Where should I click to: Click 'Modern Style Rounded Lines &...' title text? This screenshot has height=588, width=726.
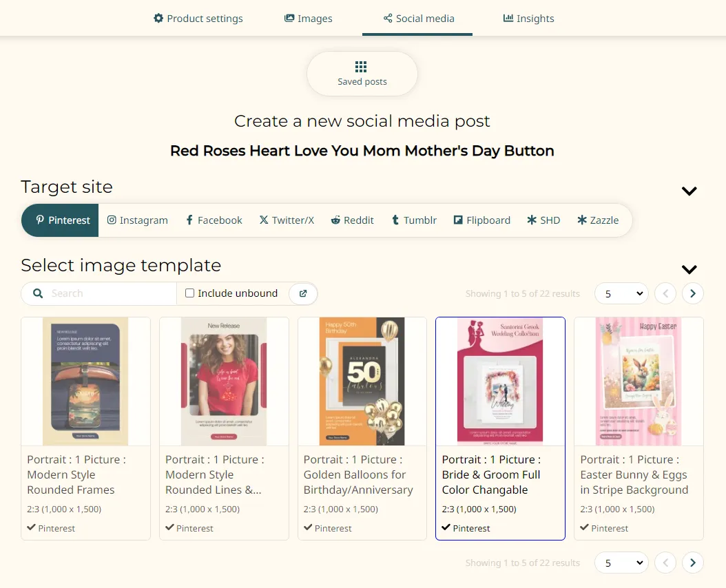213,482
